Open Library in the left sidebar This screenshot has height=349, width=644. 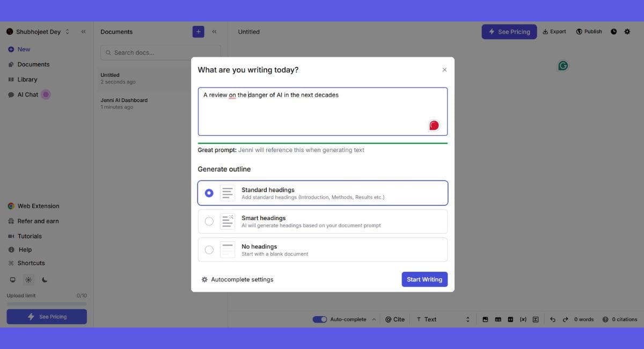pyautogui.click(x=27, y=79)
